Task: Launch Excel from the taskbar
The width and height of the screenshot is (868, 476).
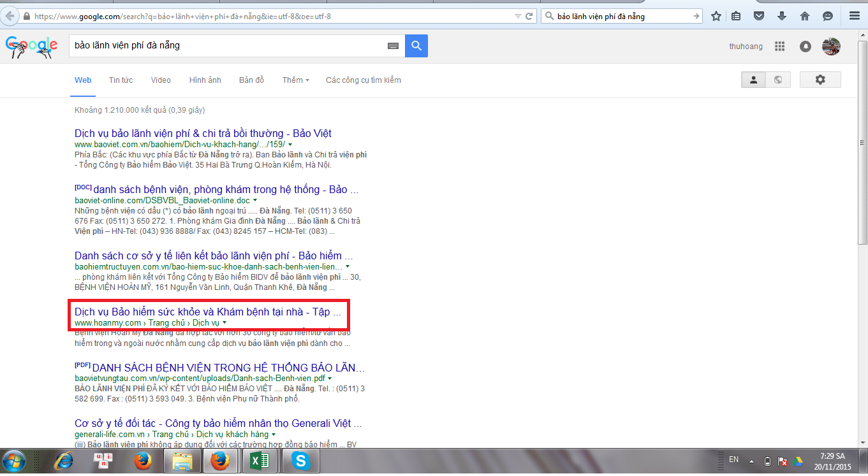Action: (x=259, y=461)
